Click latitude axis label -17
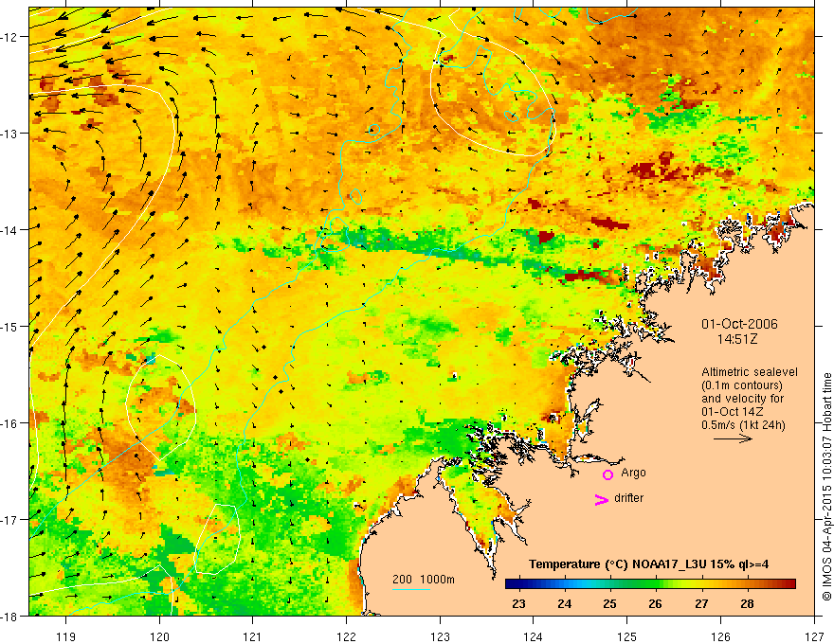Screen dimensions: 834x644 (10, 520)
